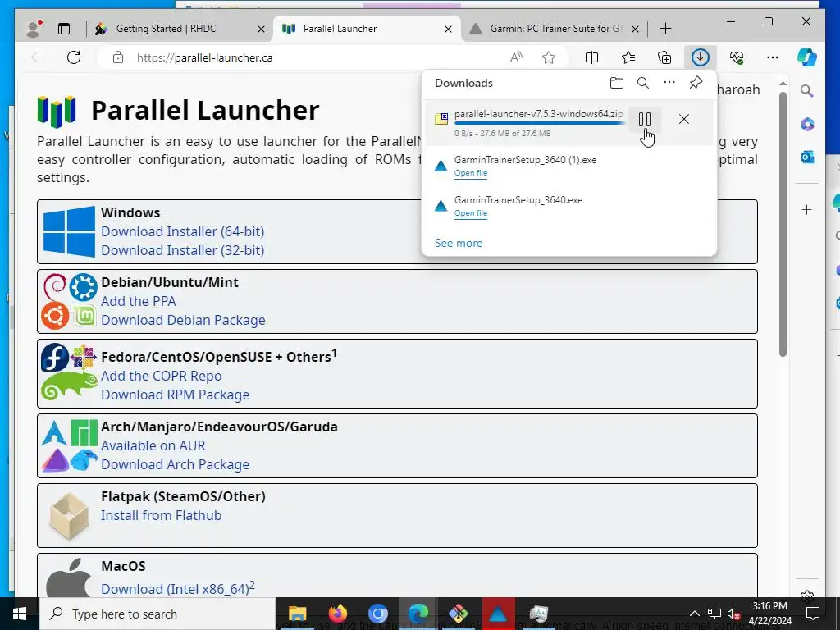
Task: Open tab actions menu icon
Action: (64, 29)
